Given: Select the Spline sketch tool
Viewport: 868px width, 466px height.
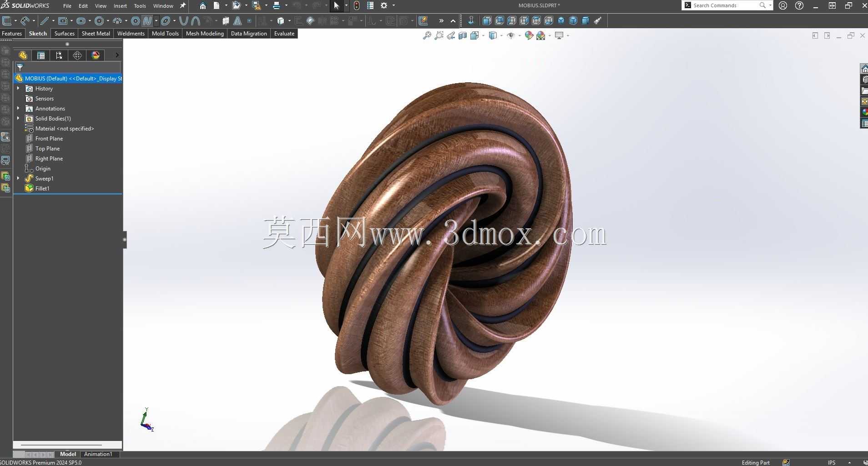Looking at the screenshot, I should (x=147, y=20).
